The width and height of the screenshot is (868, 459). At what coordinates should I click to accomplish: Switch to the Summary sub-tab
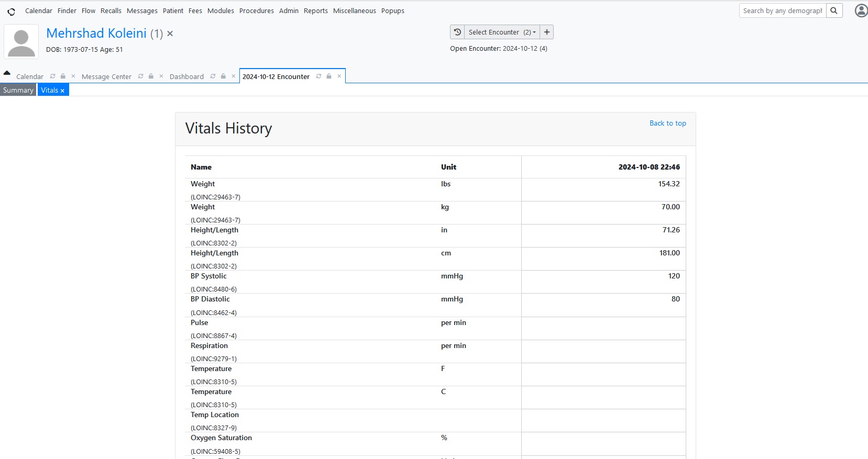click(18, 90)
